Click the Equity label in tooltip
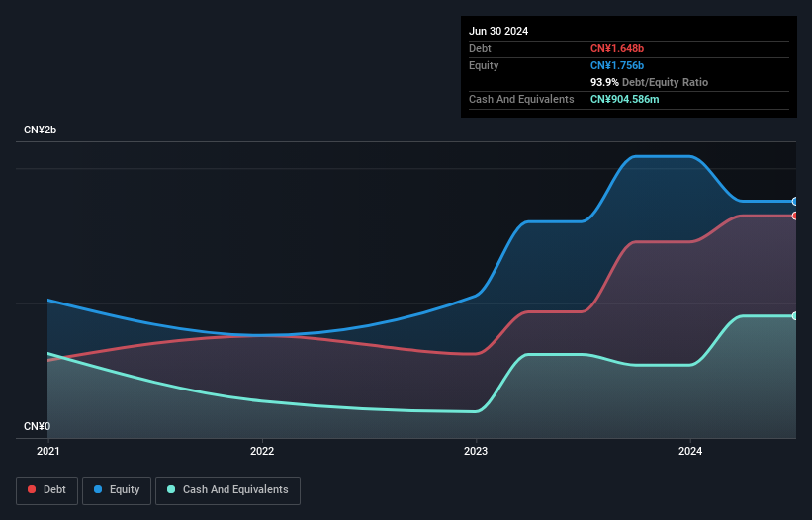 pyautogui.click(x=484, y=65)
